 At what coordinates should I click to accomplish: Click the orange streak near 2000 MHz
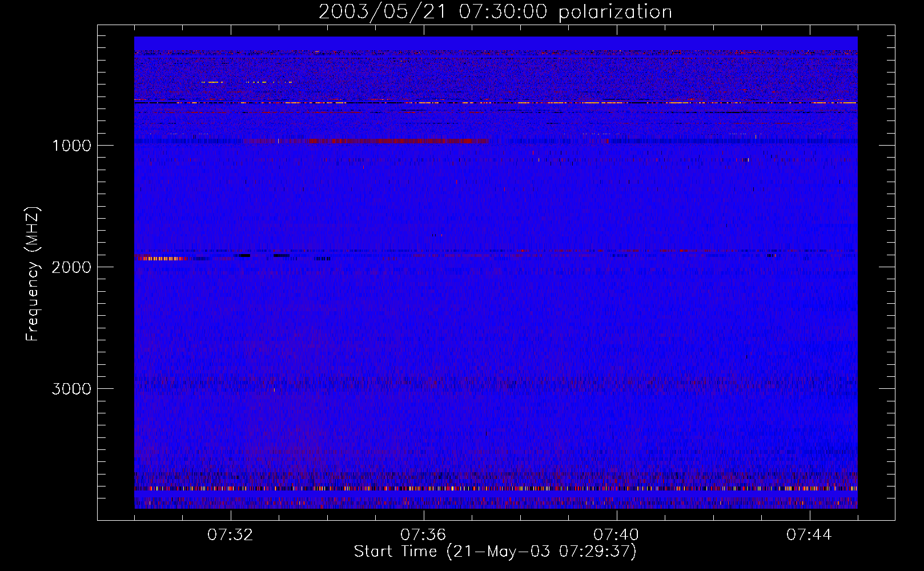pyautogui.click(x=164, y=259)
